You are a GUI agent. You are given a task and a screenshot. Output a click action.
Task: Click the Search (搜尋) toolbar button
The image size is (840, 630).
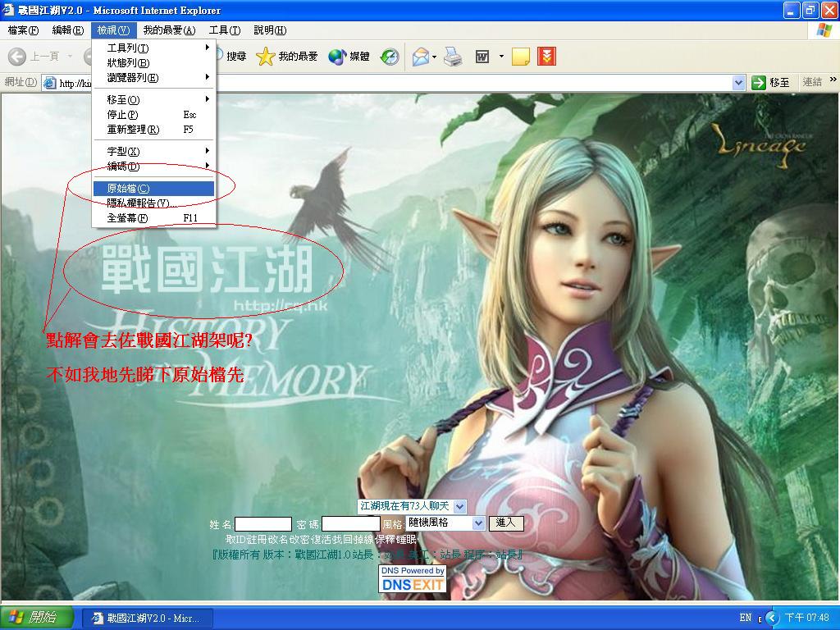[231, 57]
